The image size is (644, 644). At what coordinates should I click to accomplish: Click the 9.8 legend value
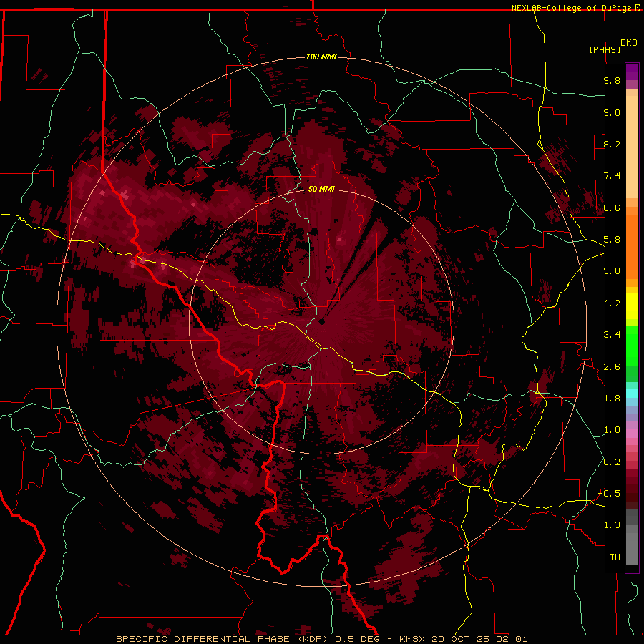tap(612, 80)
